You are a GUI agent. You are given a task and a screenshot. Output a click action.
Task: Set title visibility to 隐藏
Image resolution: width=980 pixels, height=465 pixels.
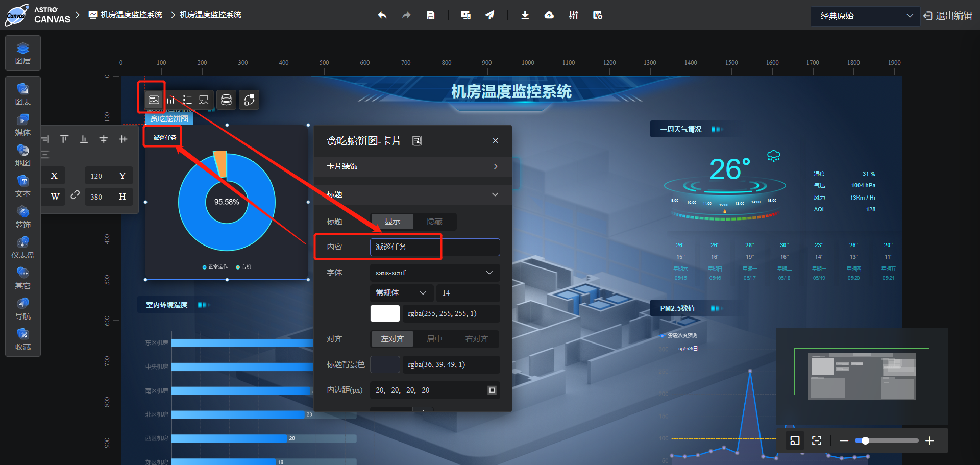(x=434, y=221)
